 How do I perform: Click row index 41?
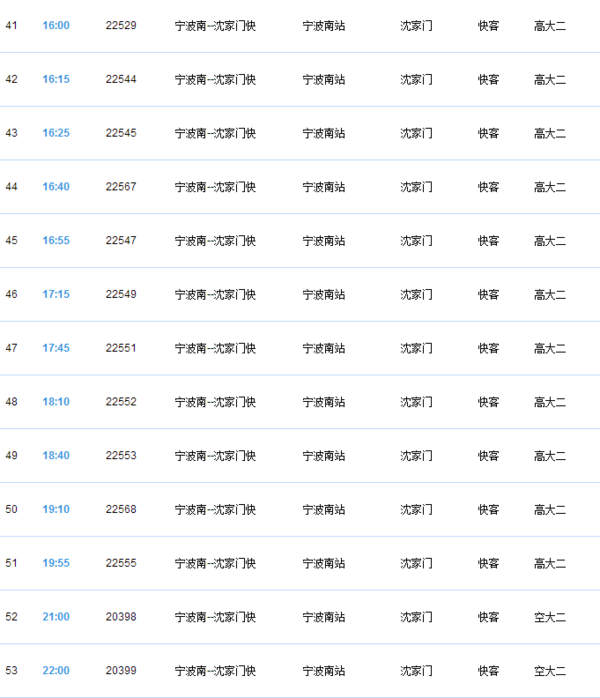coord(12,25)
